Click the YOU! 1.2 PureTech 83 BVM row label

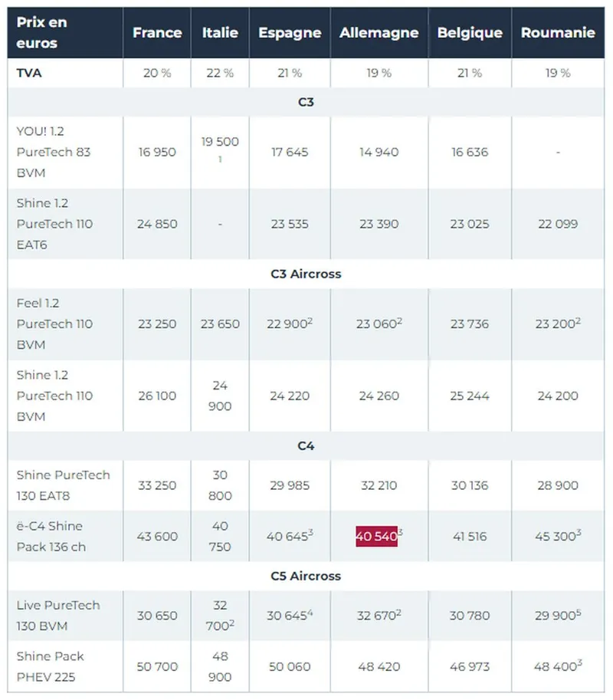coord(54,152)
